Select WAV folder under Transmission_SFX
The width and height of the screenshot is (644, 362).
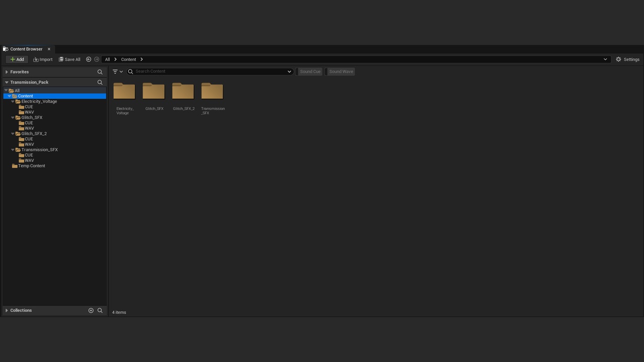[x=29, y=160]
